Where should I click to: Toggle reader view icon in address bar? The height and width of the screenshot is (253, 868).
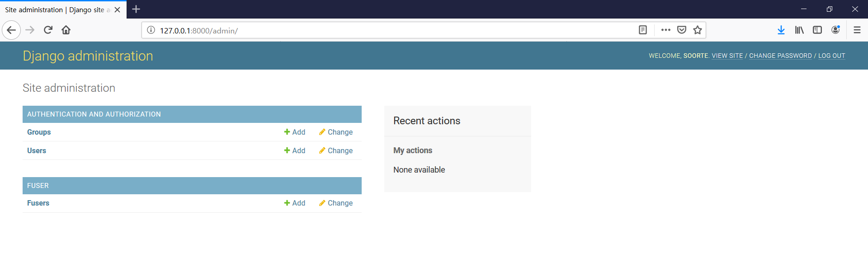point(643,30)
